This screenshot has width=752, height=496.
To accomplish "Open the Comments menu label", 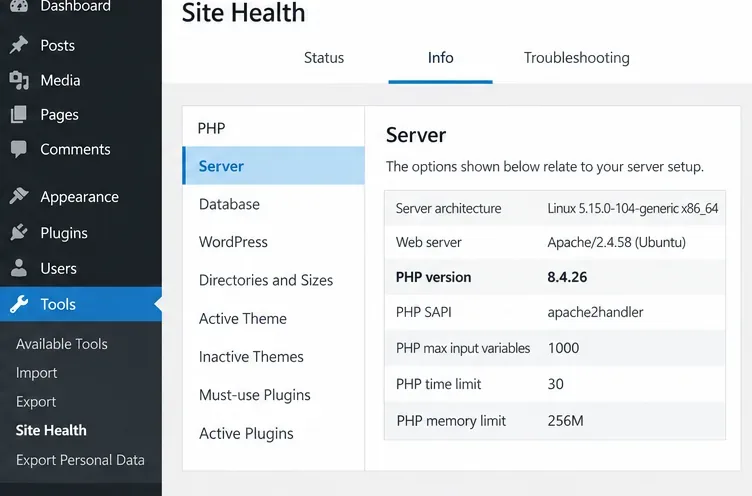I will click(x=75, y=149).
